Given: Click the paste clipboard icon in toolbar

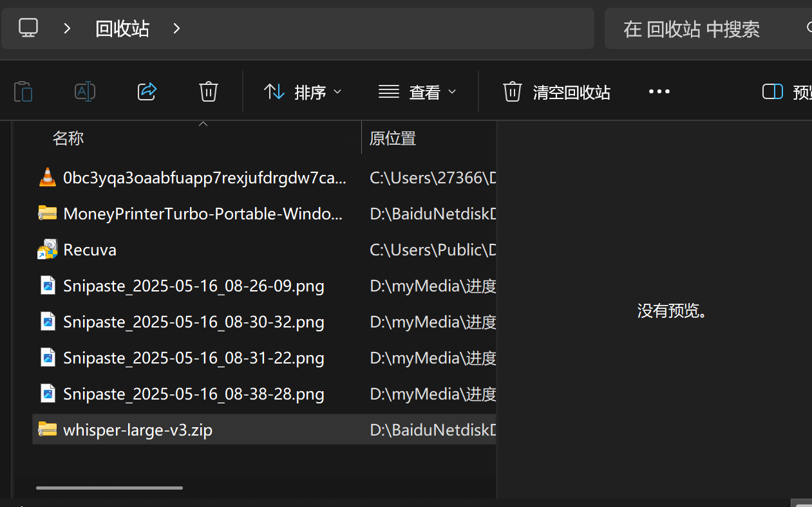Looking at the screenshot, I should click(x=23, y=92).
